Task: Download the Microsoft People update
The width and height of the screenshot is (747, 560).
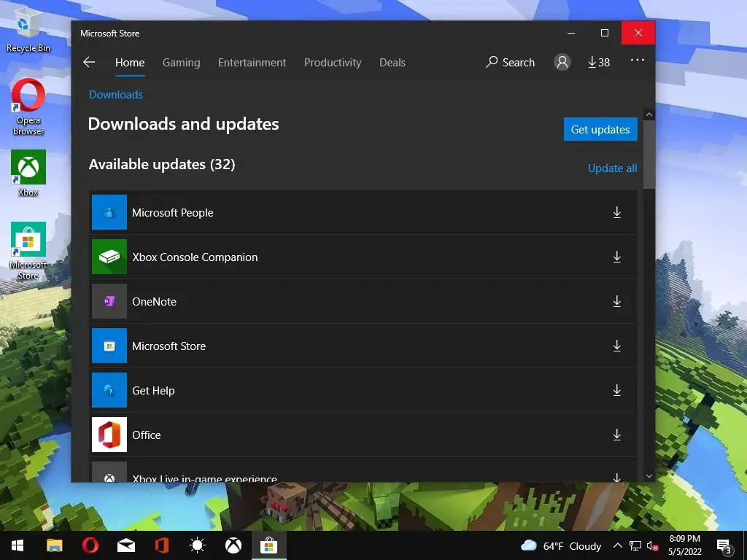Action: [x=617, y=212]
